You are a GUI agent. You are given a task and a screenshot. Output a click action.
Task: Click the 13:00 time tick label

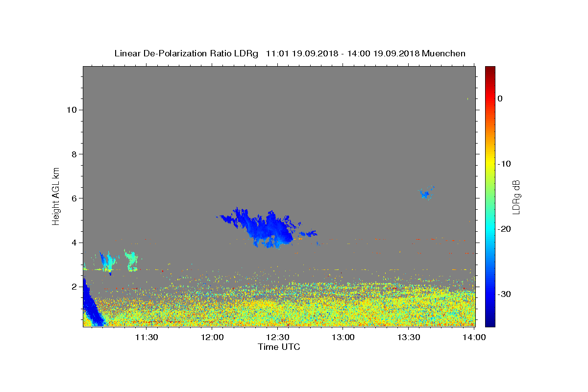click(x=343, y=337)
